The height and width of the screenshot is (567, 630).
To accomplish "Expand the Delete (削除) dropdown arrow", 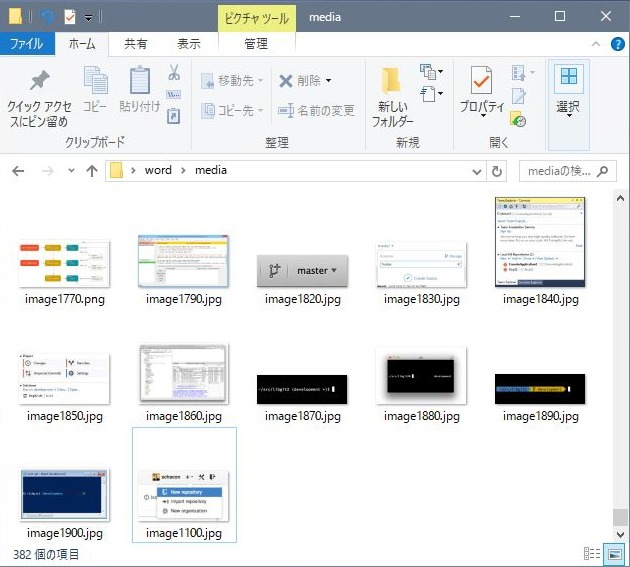I will (x=328, y=81).
